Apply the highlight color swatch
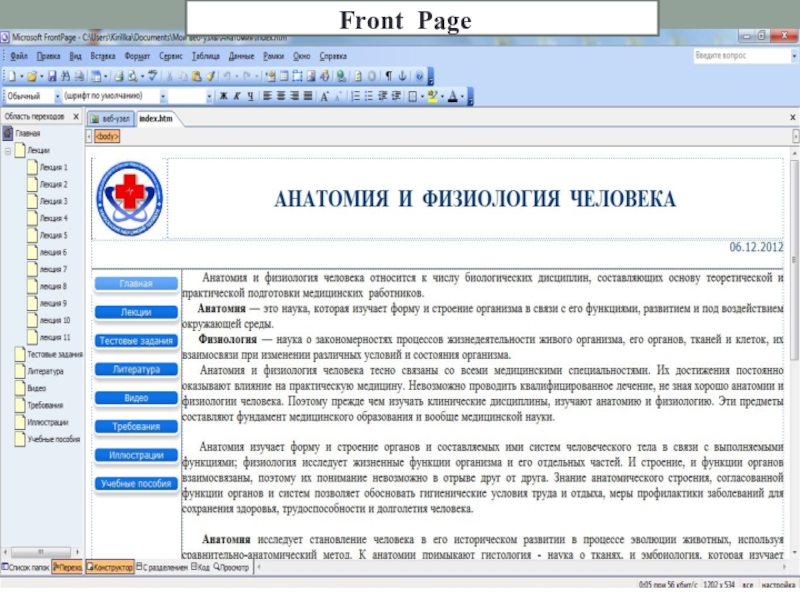Image resolution: width=800 pixels, height=600 pixels. pos(433,96)
